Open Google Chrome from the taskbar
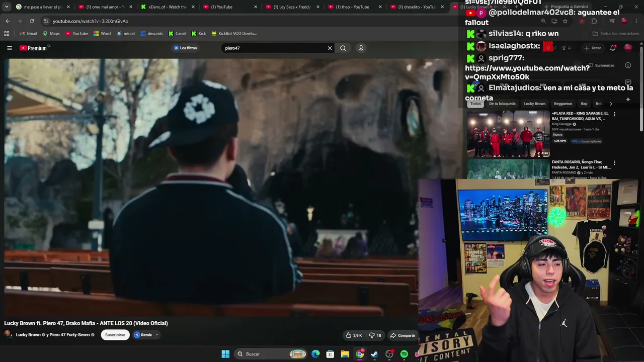 point(360,354)
